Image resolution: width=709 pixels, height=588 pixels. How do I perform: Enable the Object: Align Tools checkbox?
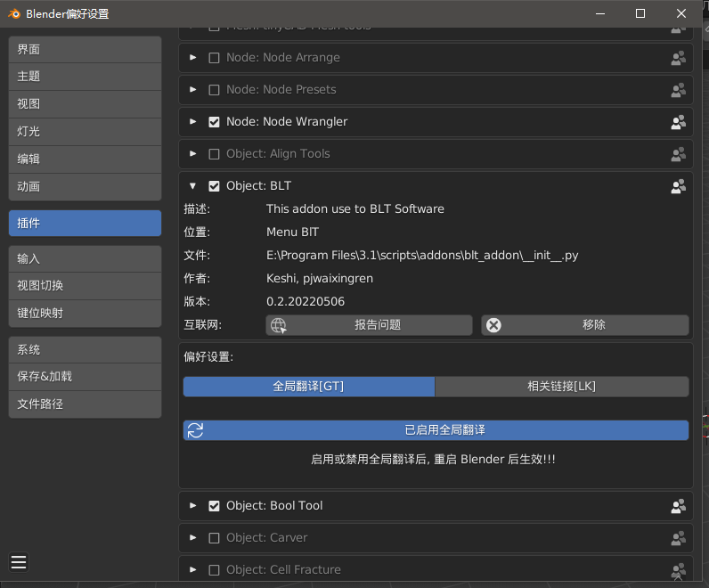(214, 154)
